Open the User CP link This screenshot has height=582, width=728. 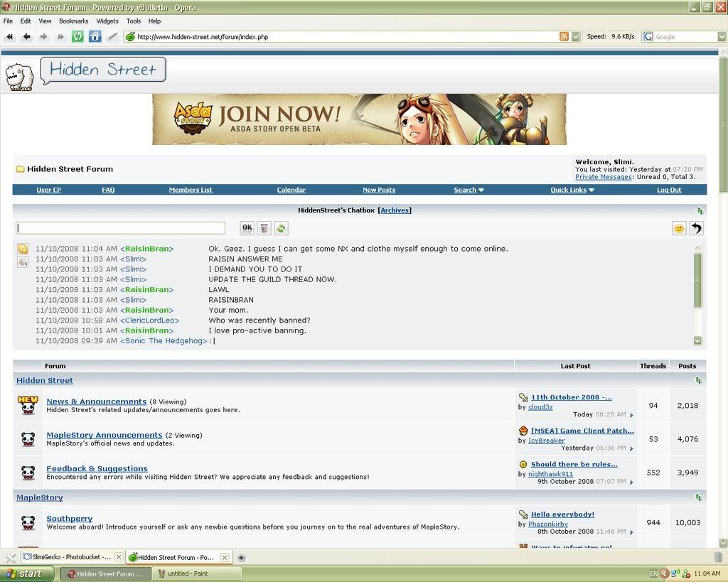pyautogui.click(x=49, y=190)
